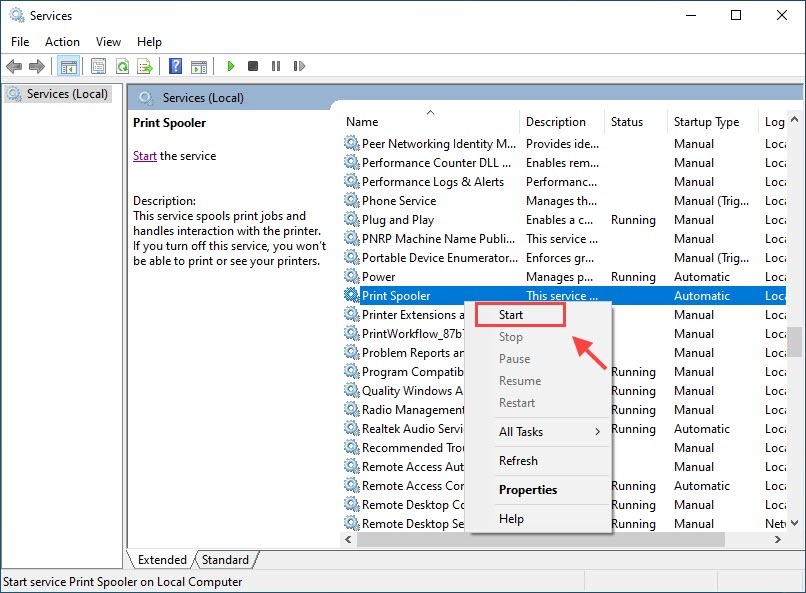Select the Phone Service row
The image size is (806, 593).
(398, 201)
